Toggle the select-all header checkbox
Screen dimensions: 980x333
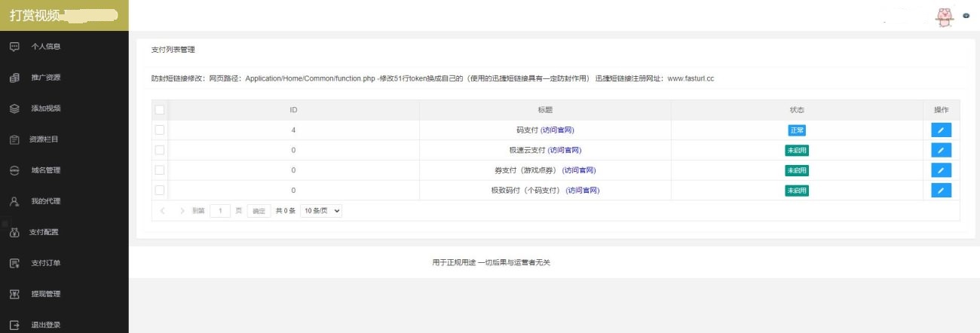[159, 110]
